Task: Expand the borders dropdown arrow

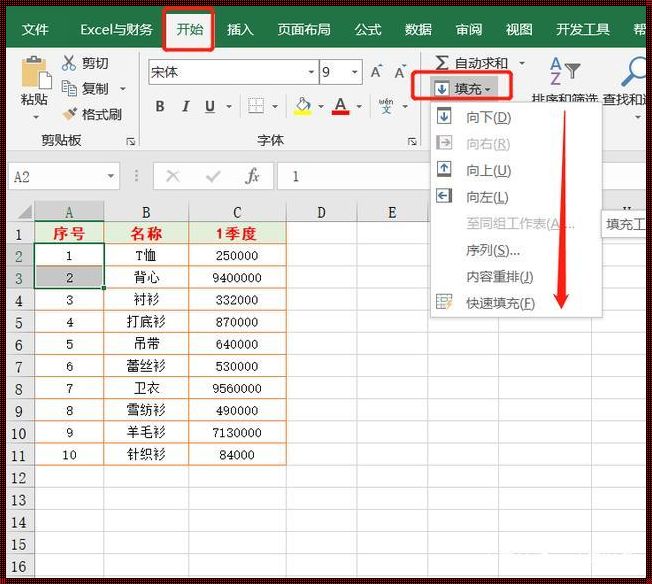Action: [x=275, y=106]
